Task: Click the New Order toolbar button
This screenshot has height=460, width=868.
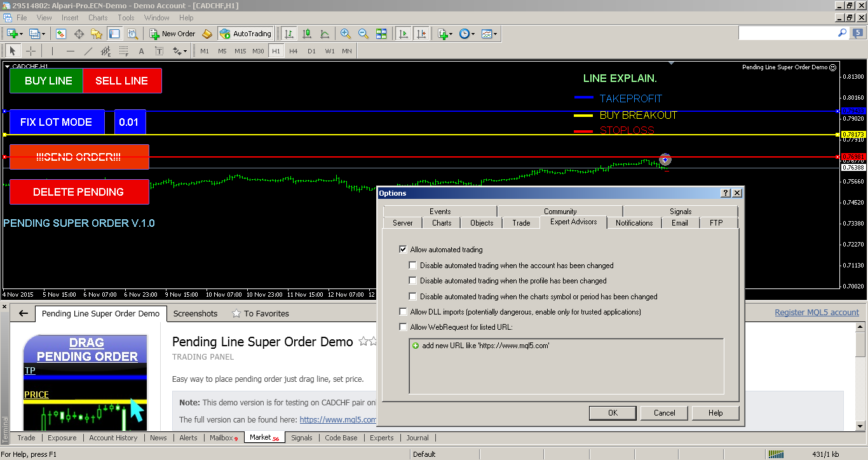Action: click(x=172, y=34)
